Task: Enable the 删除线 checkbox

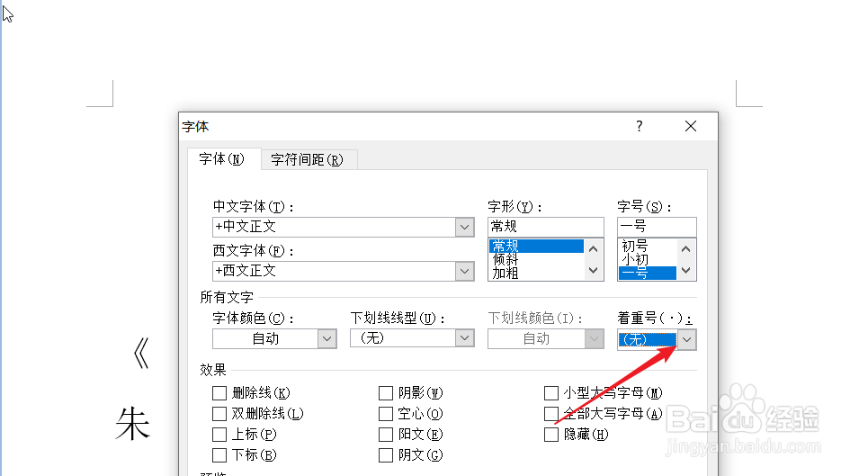Action: pos(219,393)
